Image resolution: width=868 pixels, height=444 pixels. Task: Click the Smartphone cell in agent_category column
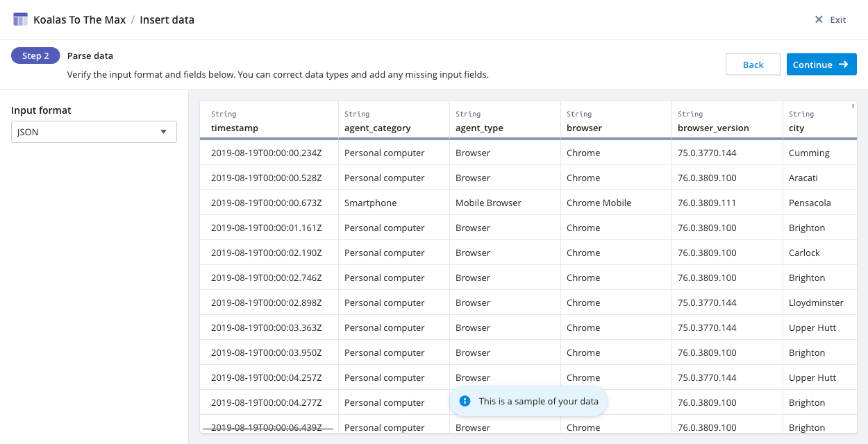(371, 203)
